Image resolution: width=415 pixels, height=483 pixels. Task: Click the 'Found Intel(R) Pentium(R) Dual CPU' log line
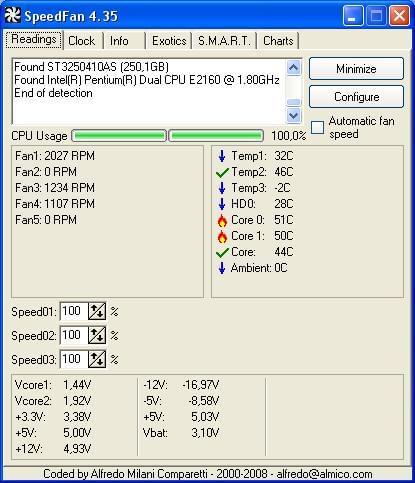pos(147,80)
